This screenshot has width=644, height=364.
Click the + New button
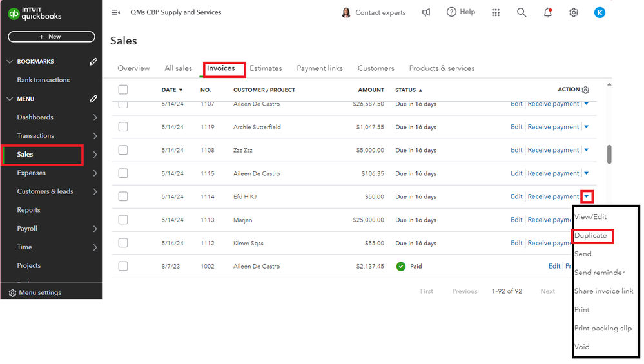coord(51,37)
